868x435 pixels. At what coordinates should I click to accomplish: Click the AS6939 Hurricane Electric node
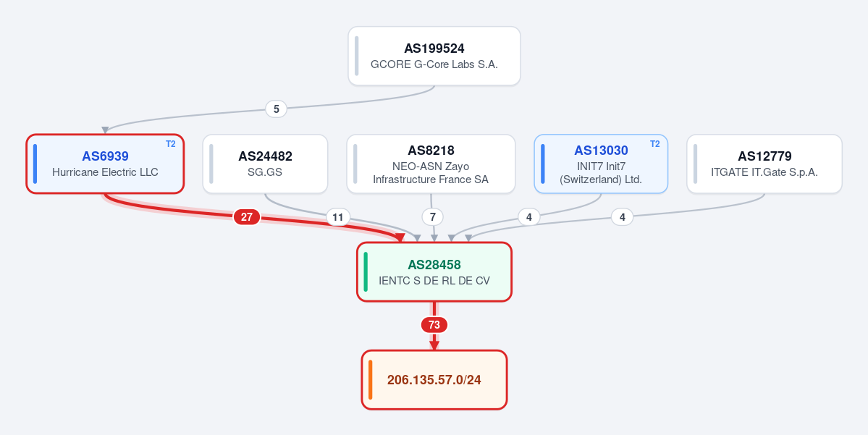[105, 164]
